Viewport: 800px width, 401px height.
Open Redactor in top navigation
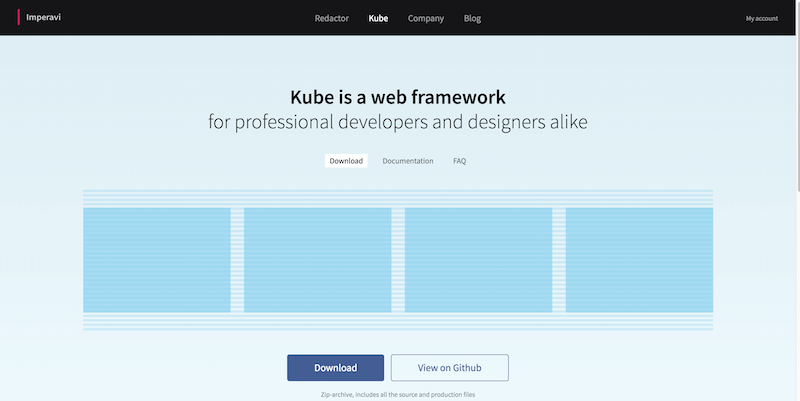[332, 18]
